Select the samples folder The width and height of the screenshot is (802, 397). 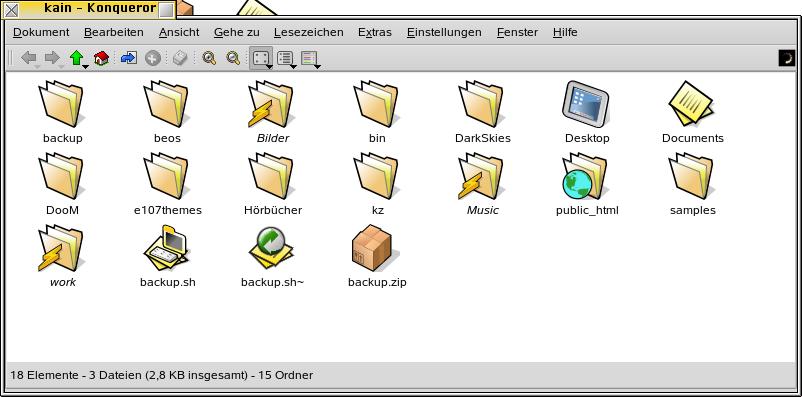[x=693, y=185]
